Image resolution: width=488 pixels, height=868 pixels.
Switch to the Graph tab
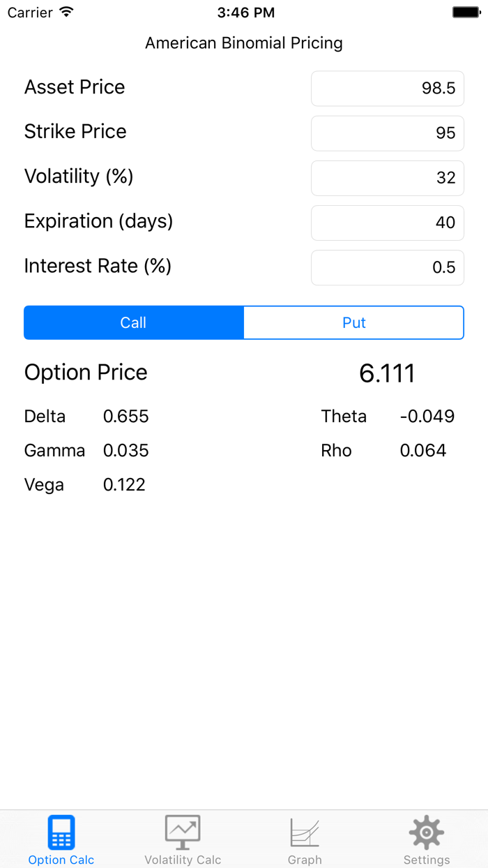(305, 839)
